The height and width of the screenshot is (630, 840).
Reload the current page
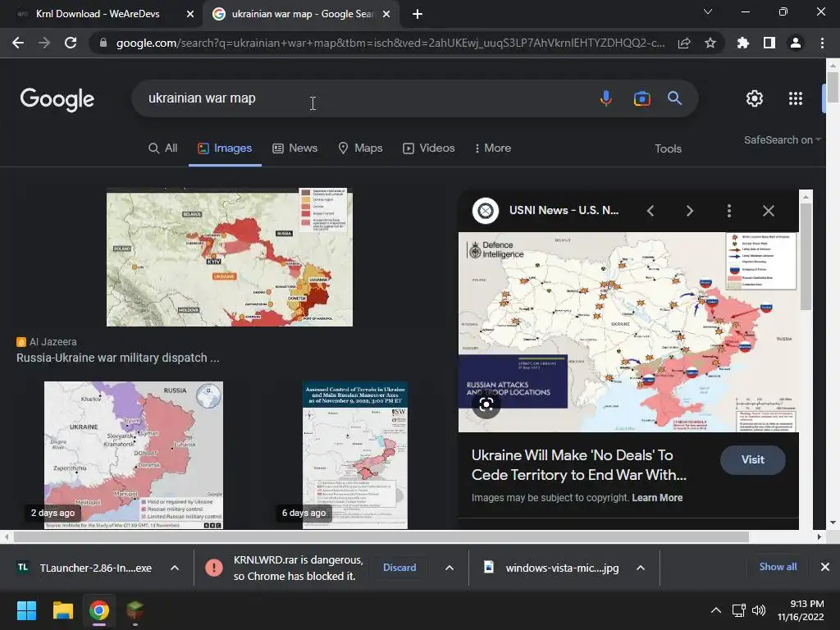pyautogui.click(x=71, y=43)
